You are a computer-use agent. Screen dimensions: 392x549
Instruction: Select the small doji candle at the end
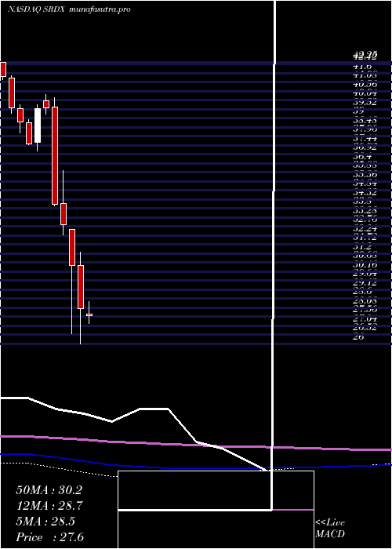click(x=89, y=314)
